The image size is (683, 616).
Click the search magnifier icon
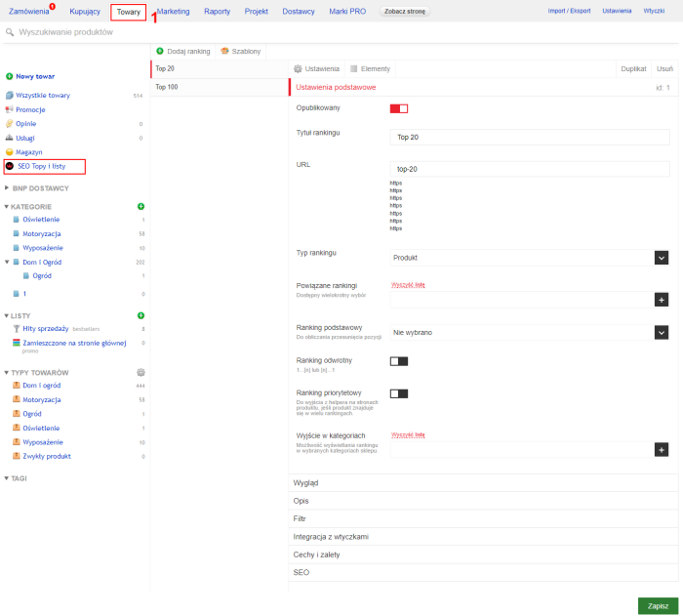coord(10,33)
